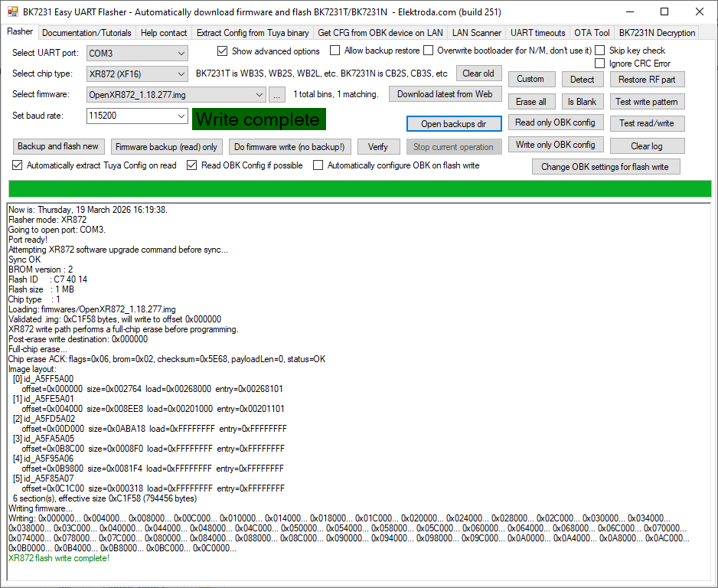
Task: Click the green flash progress bar
Action: [x=360, y=188]
